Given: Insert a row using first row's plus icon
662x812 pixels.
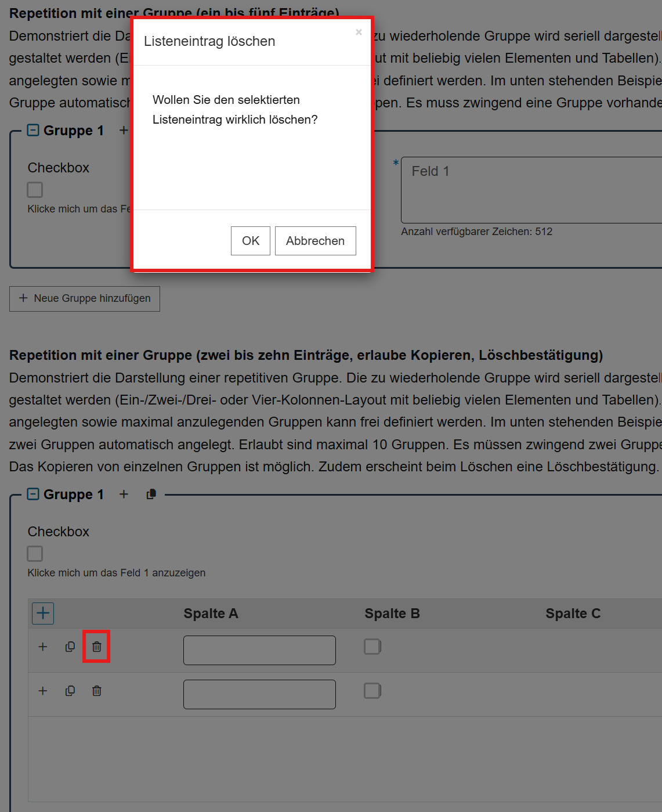Looking at the screenshot, I should 43,647.
